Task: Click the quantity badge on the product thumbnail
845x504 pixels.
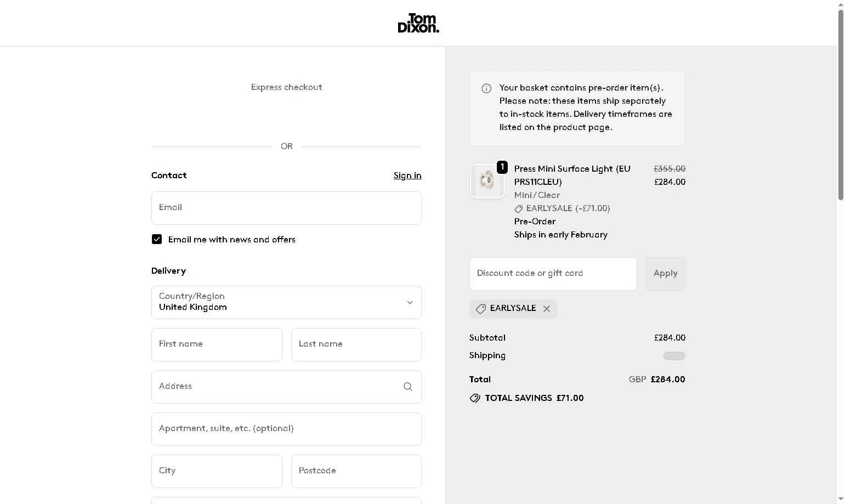Action: 502,167
